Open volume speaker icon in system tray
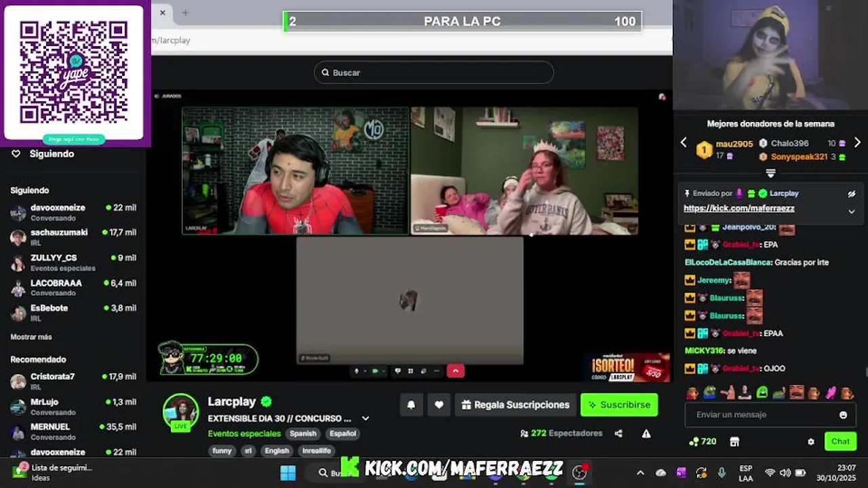Image resolution: width=868 pixels, height=488 pixels. click(x=785, y=472)
